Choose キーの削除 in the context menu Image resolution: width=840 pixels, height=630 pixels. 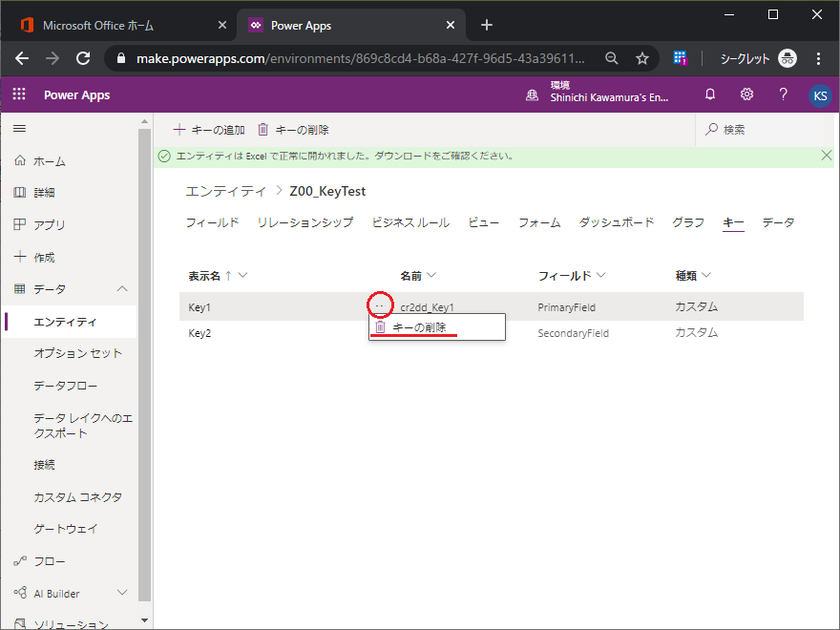coord(437,327)
